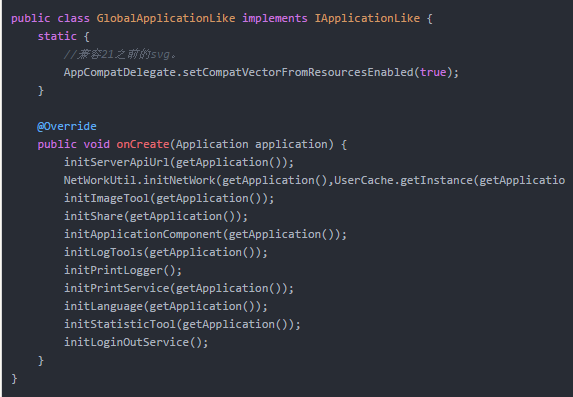Click the initPrintService line
This screenshot has height=397, width=573.
179,288
